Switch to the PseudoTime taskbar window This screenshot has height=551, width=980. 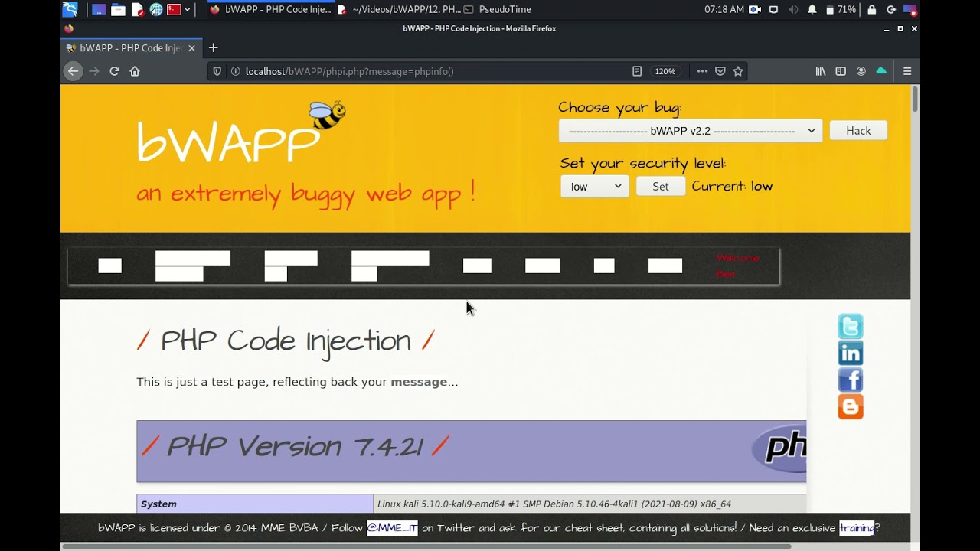coord(498,9)
